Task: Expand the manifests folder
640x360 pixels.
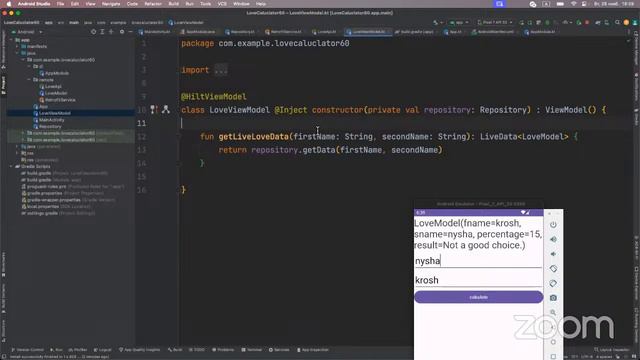Action: pos(17,47)
